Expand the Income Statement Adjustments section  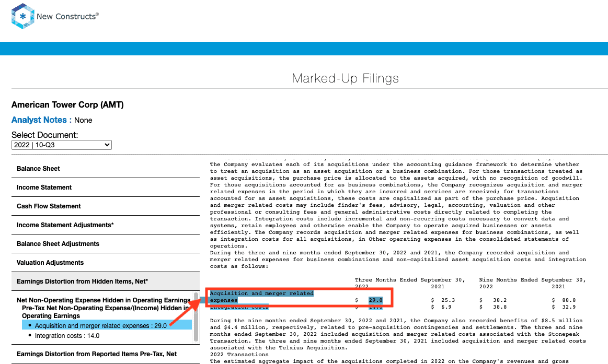[x=106, y=225]
